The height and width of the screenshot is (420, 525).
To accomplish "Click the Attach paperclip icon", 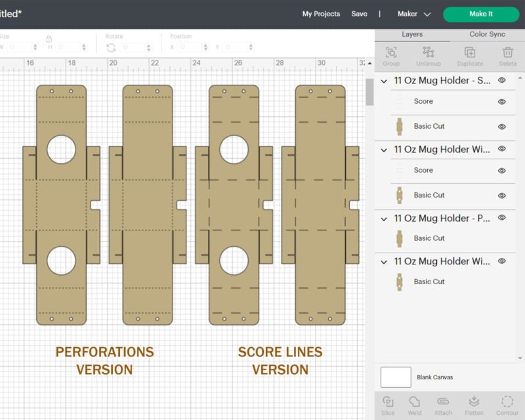I will 443,405.
